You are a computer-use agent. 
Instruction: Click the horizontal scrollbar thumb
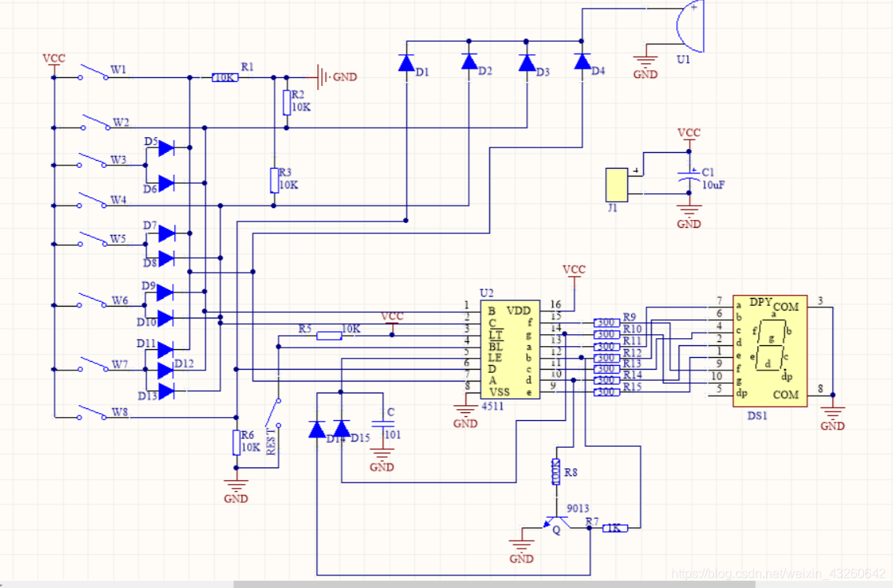point(495,585)
